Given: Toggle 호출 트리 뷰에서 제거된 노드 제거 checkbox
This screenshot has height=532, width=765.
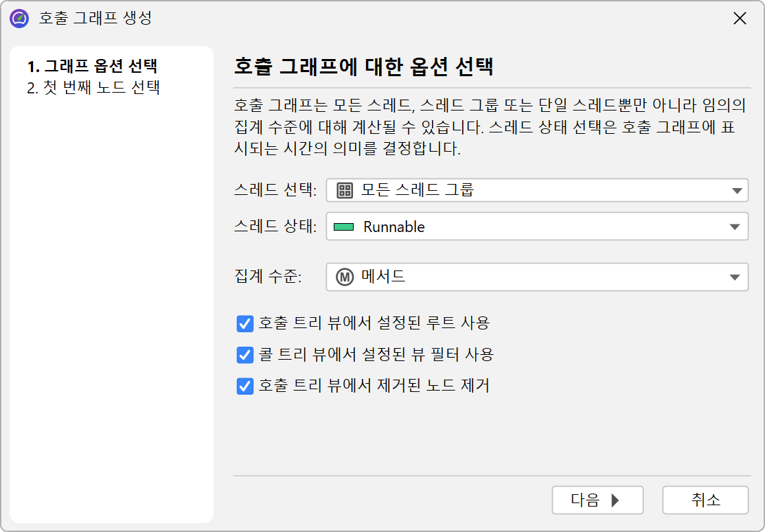Looking at the screenshot, I should tap(245, 386).
